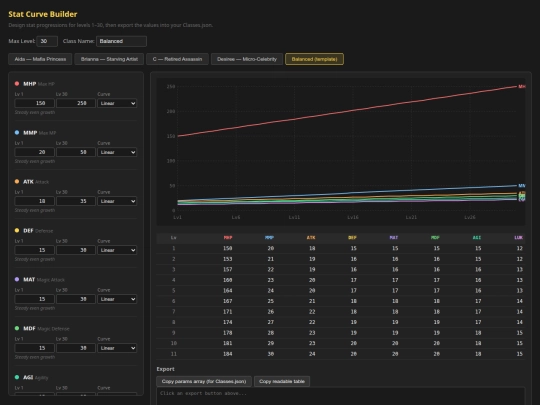
Task: Click the MHP red color dot
Action: 17,83
